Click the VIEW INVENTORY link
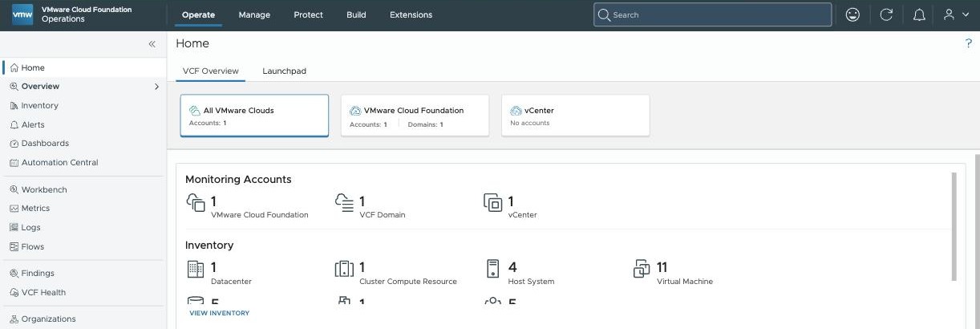980x329 pixels. [x=219, y=313]
